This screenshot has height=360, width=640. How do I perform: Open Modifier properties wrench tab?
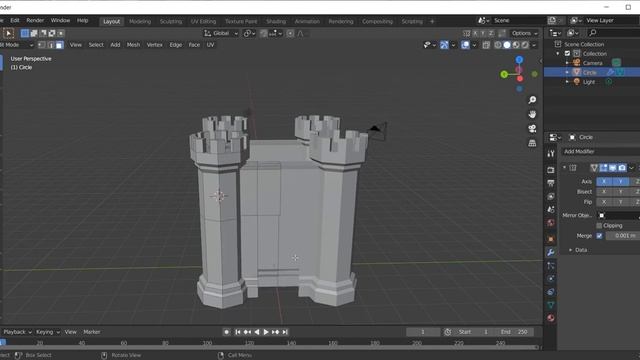551,252
